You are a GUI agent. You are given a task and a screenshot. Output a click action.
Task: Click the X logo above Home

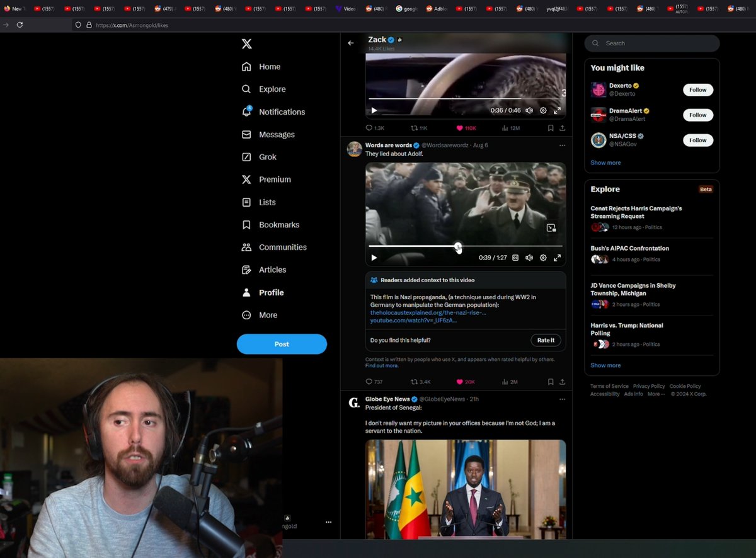tap(247, 43)
